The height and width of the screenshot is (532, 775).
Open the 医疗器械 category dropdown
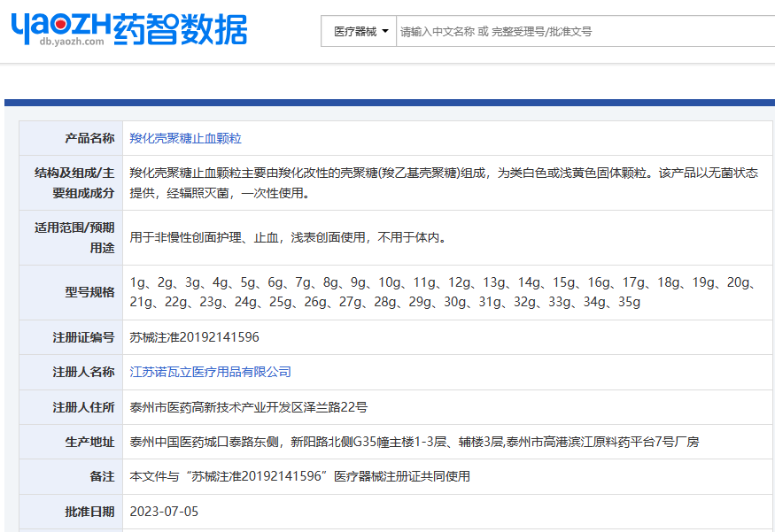pyautogui.click(x=359, y=31)
